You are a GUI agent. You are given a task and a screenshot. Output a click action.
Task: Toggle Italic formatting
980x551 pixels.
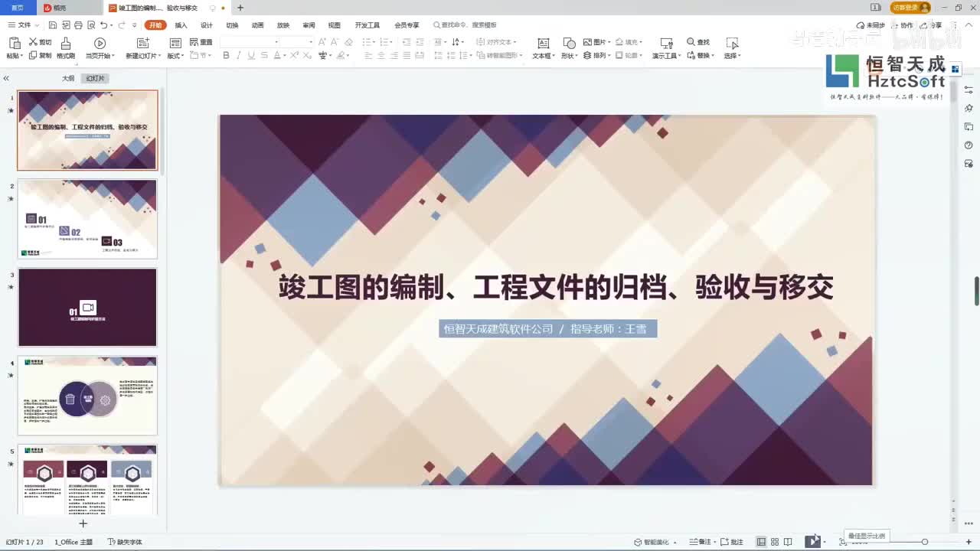coord(239,55)
